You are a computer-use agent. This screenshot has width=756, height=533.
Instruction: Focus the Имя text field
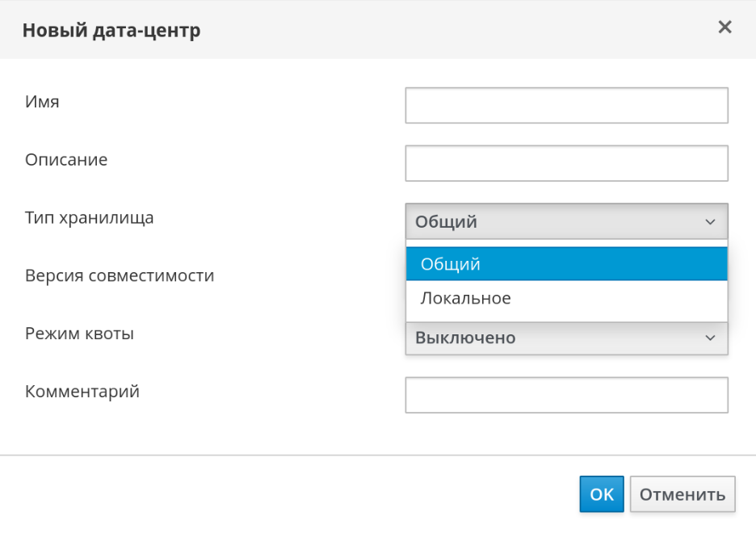click(x=566, y=106)
